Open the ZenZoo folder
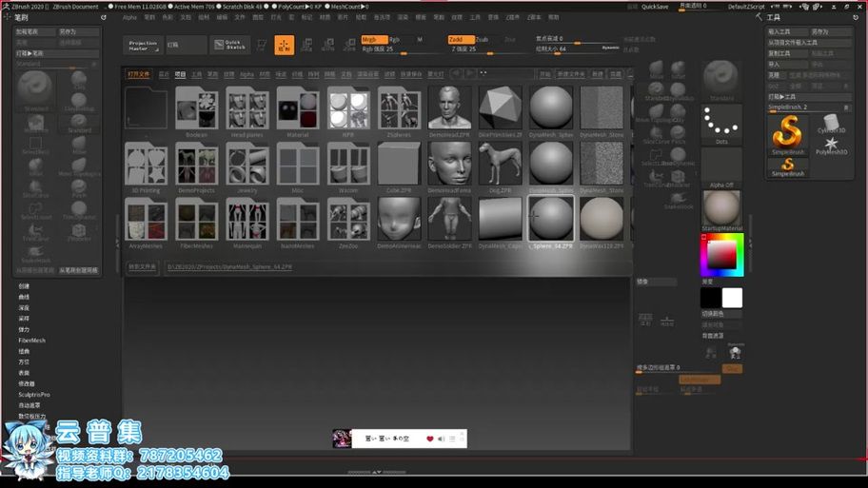 (x=348, y=223)
